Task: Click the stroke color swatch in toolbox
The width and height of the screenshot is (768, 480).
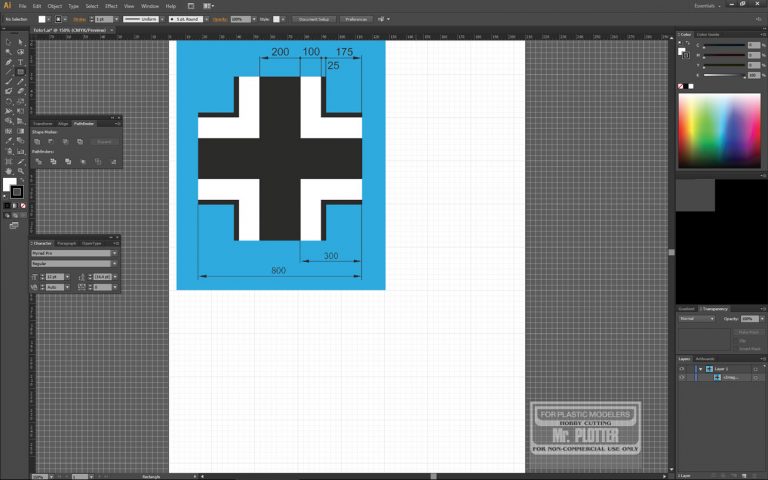Action: (x=17, y=192)
